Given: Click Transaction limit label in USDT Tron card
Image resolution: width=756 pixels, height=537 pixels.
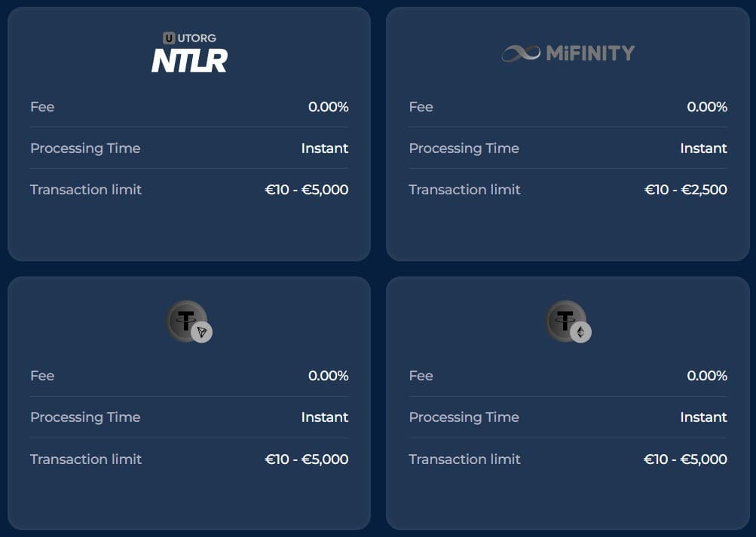Looking at the screenshot, I should click(x=86, y=459).
